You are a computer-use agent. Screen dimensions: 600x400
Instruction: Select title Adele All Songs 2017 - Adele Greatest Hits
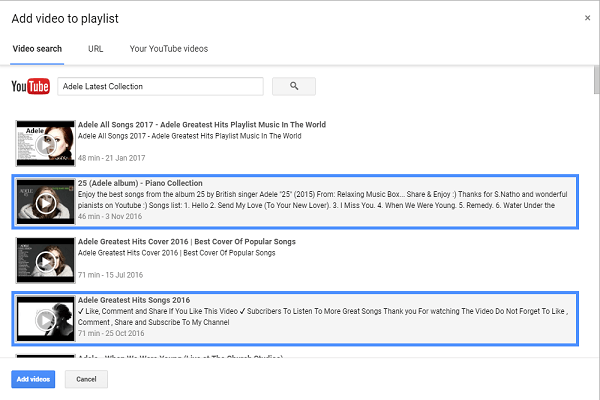[202, 124]
